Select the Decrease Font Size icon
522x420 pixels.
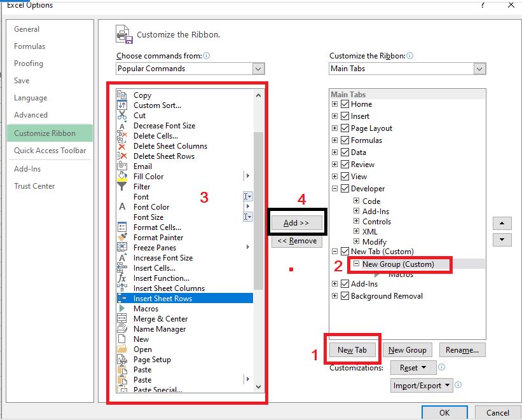122,126
